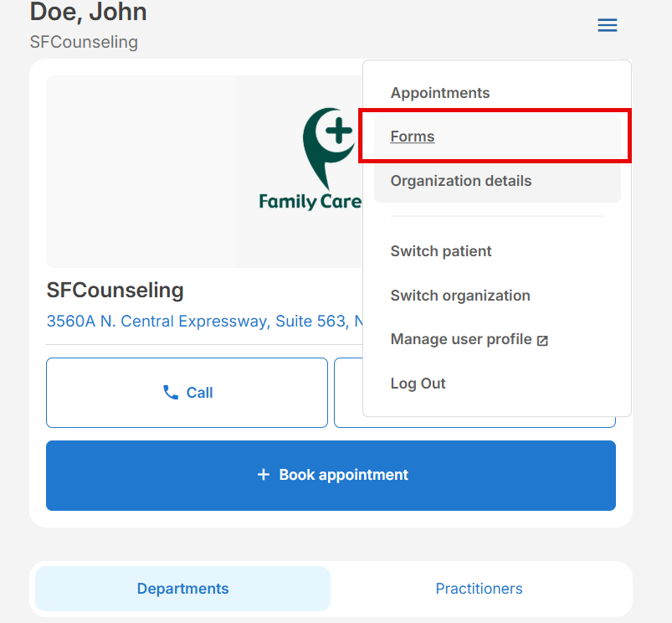
Task: Click the Book appointment button
Action: click(331, 475)
